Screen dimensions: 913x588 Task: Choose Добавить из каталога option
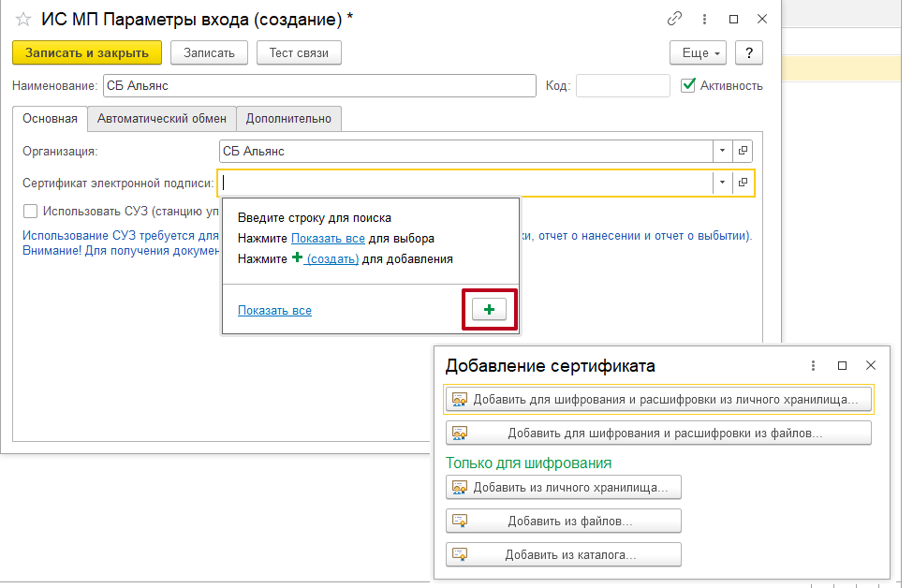tap(564, 554)
